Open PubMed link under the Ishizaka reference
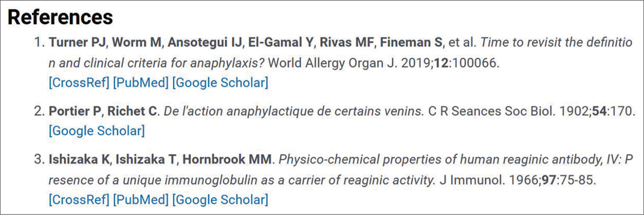644x215 pixels. point(141,199)
